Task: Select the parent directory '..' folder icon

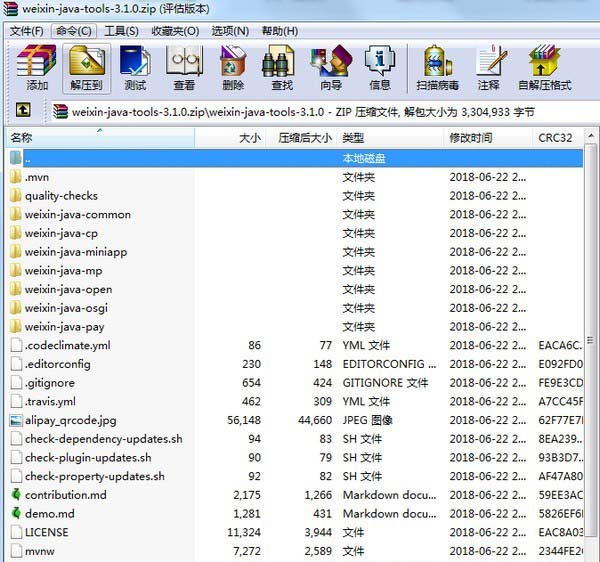Action: pos(16,158)
